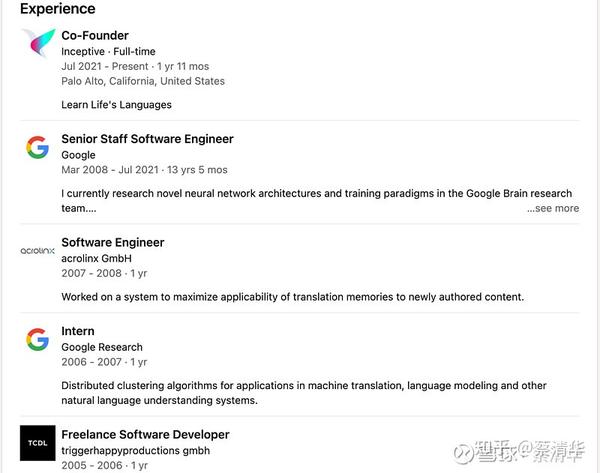Click the Google Brain research description text
This screenshot has width=600, height=473.
[316, 193]
